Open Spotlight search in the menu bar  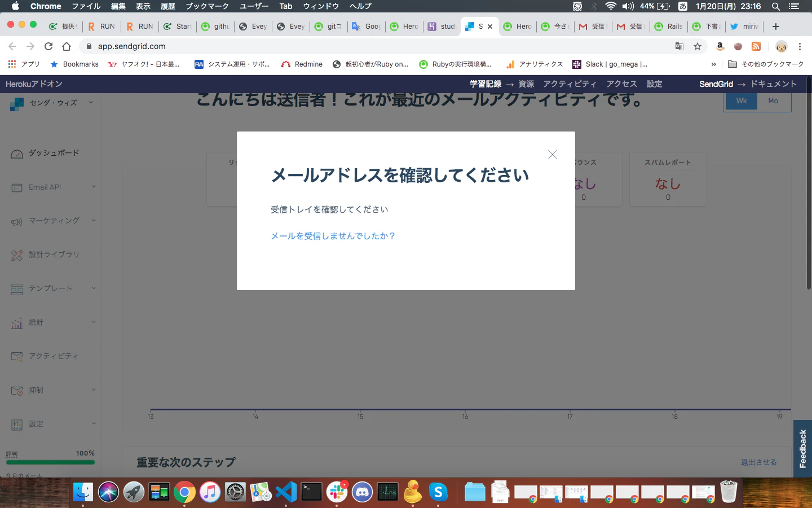(x=776, y=6)
